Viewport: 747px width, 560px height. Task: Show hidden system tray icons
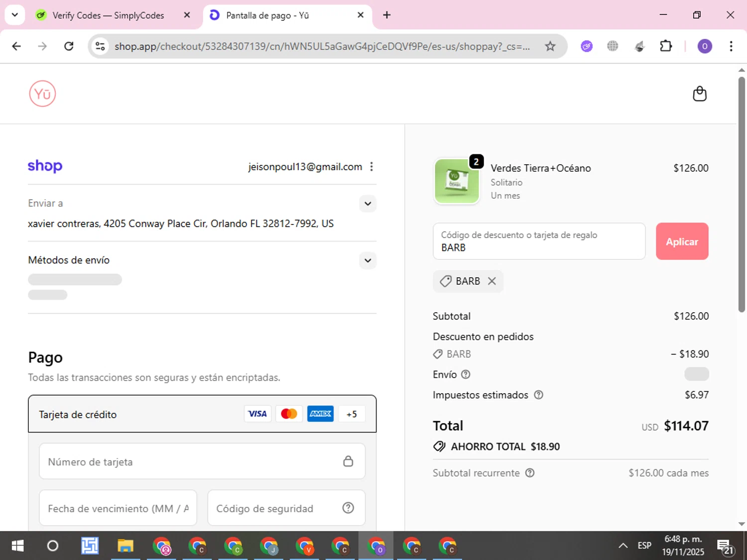pos(622,546)
